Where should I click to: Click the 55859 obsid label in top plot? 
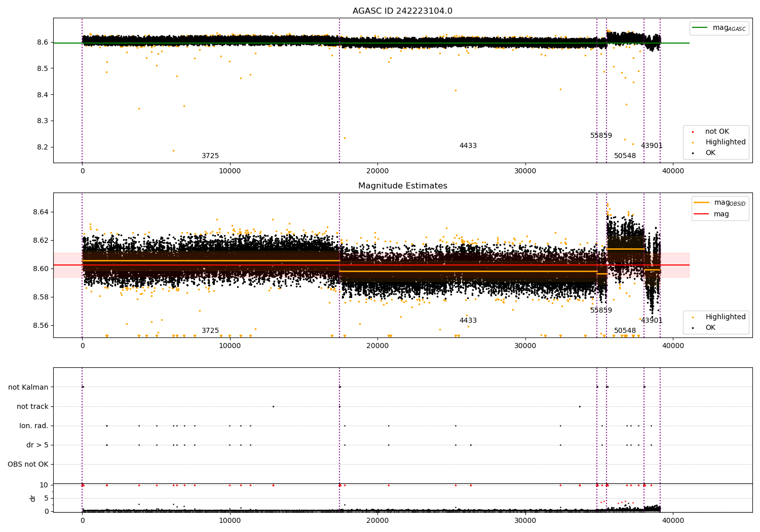(x=601, y=136)
